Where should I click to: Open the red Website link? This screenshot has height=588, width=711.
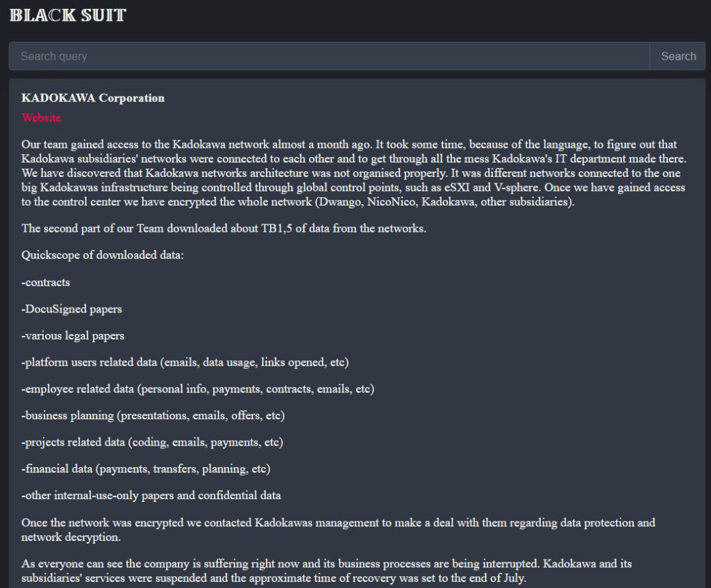[41, 118]
